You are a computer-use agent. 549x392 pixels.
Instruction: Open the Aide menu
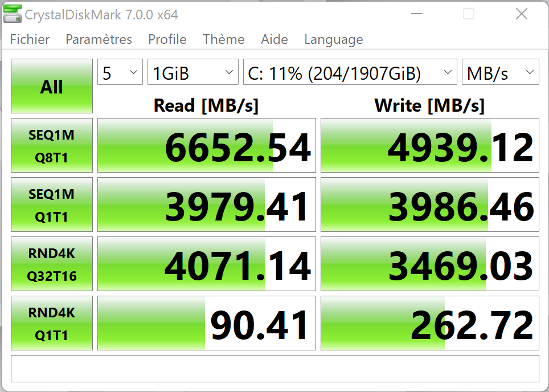coord(274,39)
